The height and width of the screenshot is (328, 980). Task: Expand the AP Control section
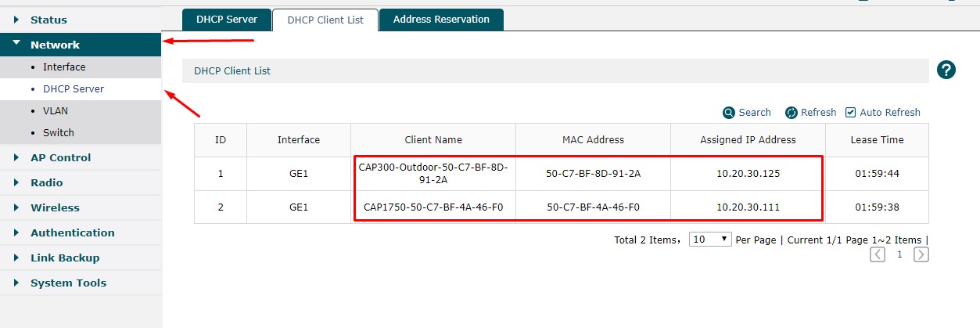pos(60,157)
